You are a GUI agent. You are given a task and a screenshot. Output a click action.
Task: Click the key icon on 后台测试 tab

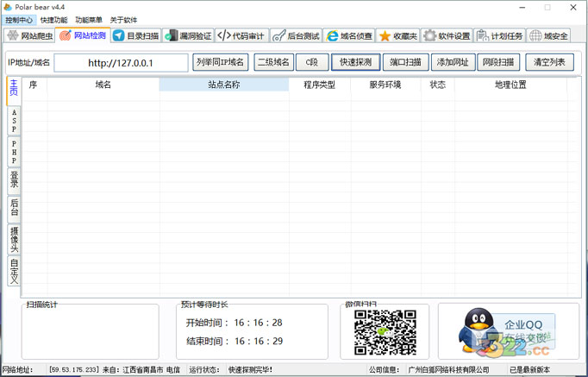[x=278, y=36]
